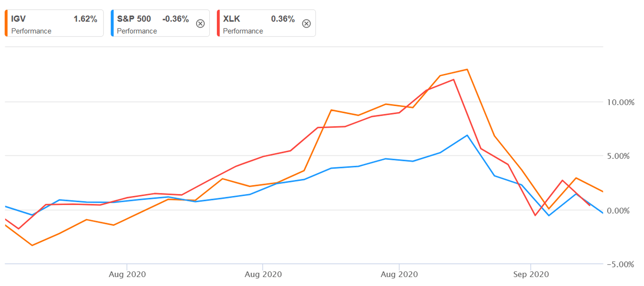
Task: Select the XLK ticker label
Action: 231,19
